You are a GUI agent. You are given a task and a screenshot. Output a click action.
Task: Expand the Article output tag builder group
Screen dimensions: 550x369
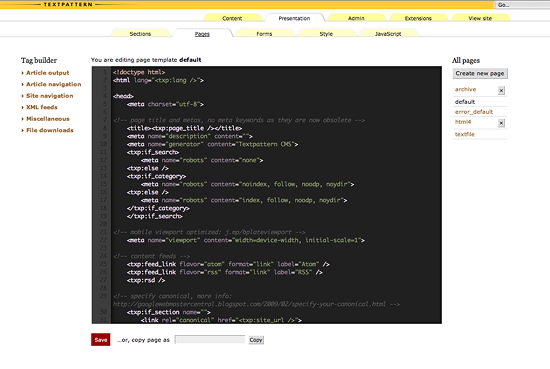click(47, 73)
